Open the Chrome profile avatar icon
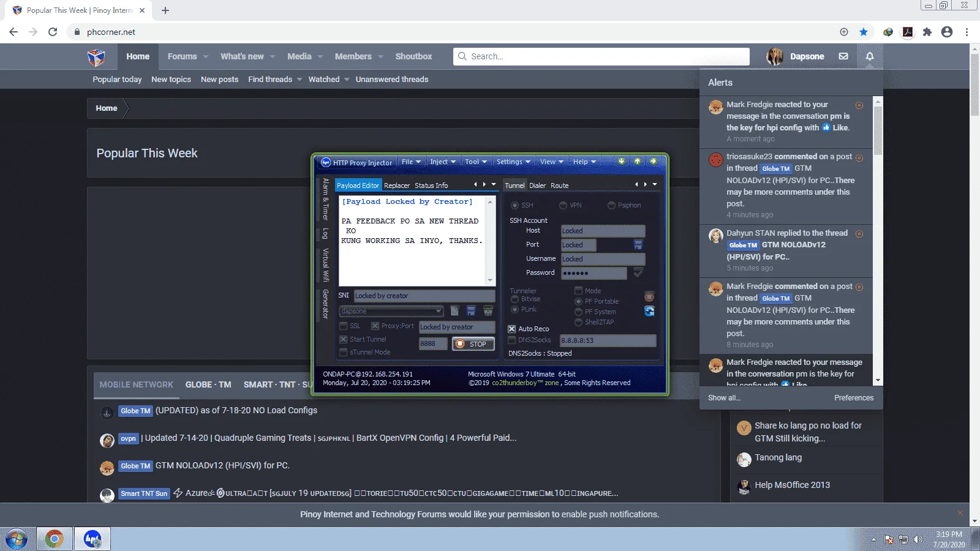Image resolution: width=980 pixels, height=551 pixels. pyautogui.click(x=947, y=32)
